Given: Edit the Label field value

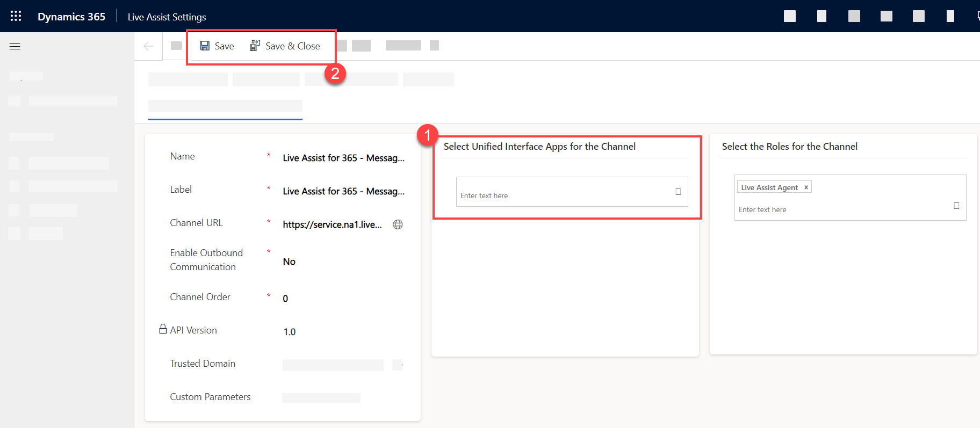Looking at the screenshot, I should [x=344, y=191].
